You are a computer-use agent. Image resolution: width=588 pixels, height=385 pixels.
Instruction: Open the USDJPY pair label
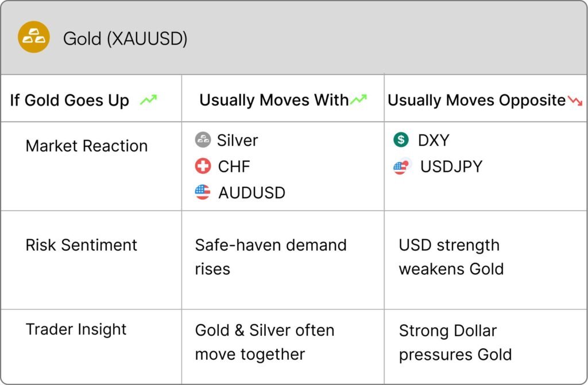point(451,166)
